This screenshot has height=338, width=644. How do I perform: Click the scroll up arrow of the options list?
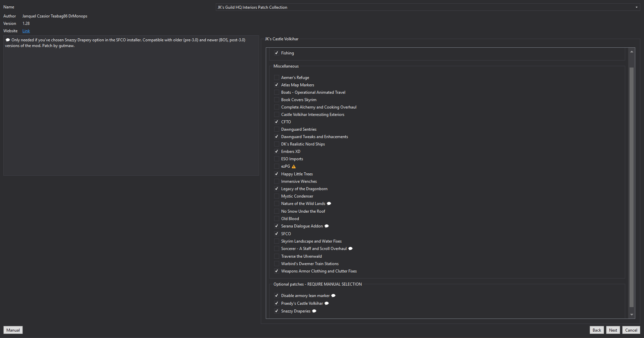pyautogui.click(x=632, y=51)
